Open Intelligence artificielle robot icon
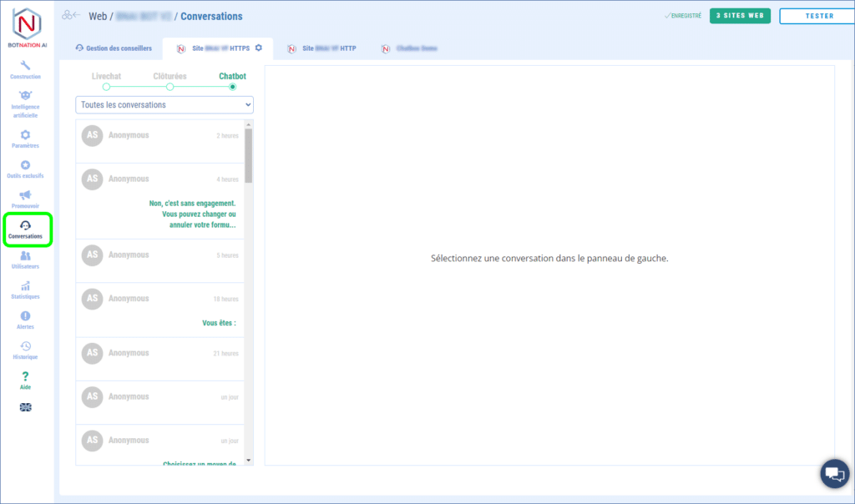The image size is (855, 504). click(25, 96)
